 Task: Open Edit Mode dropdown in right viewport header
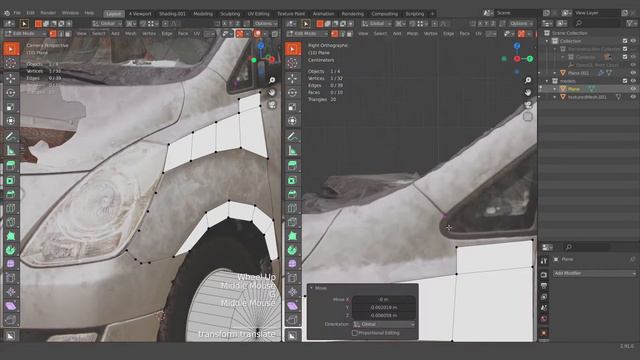pyautogui.click(x=307, y=33)
